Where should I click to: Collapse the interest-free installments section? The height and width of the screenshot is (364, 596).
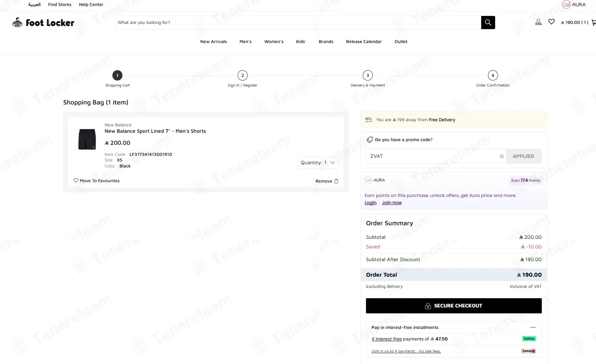533,327
